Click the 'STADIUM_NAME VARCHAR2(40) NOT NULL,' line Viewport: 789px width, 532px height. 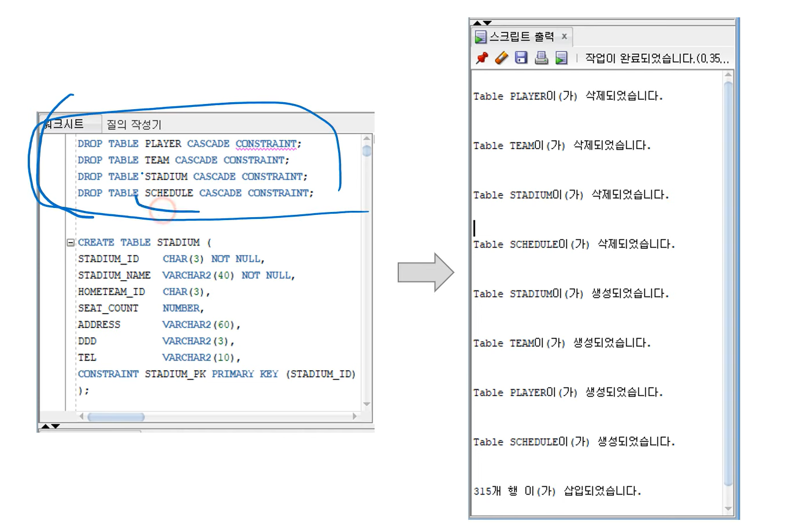coord(186,276)
